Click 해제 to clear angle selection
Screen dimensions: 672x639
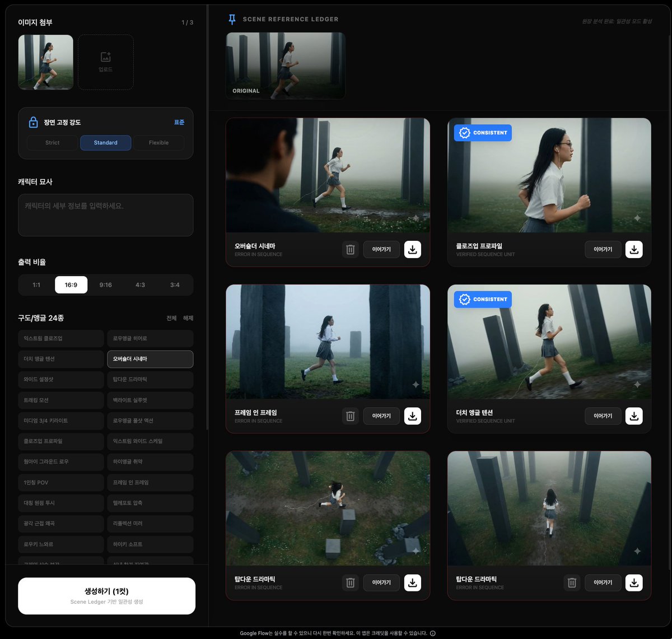pyautogui.click(x=188, y=318)
